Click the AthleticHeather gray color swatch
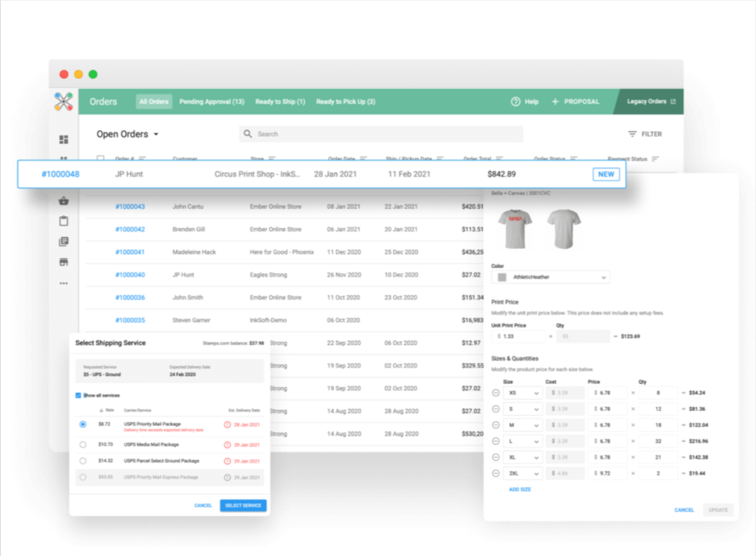Screen dimensions: 756x556 (502, 277)
